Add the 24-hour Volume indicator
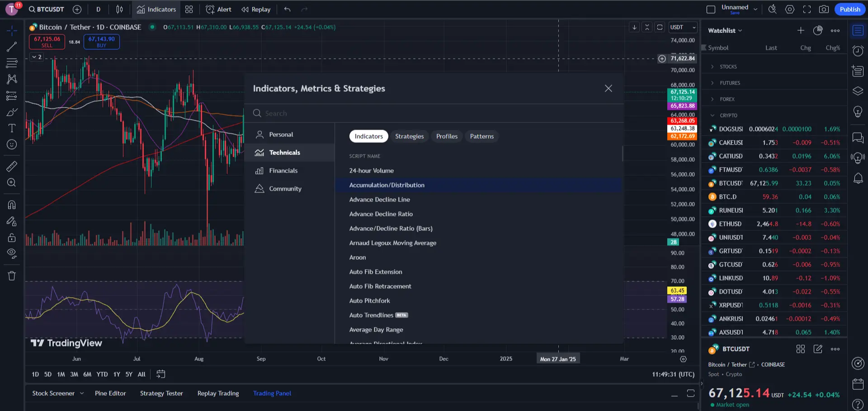This screenshot has height=411, width=868. 478,171
